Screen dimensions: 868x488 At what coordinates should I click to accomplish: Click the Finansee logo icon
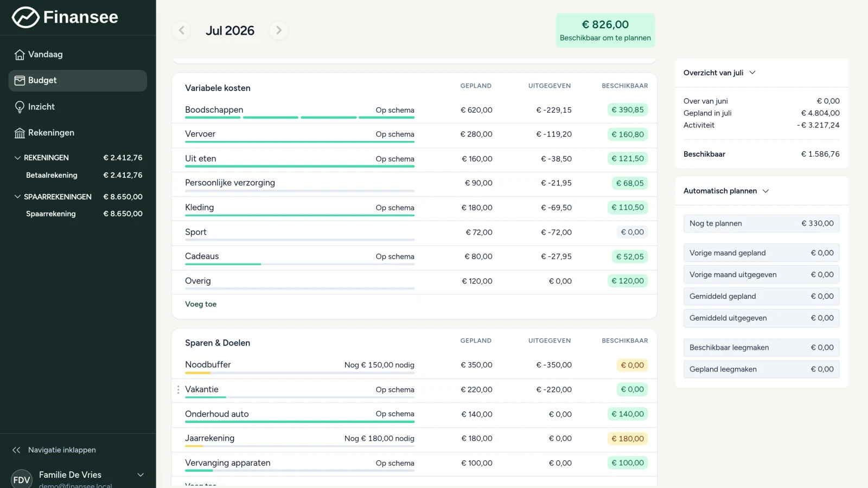(25, 17)
